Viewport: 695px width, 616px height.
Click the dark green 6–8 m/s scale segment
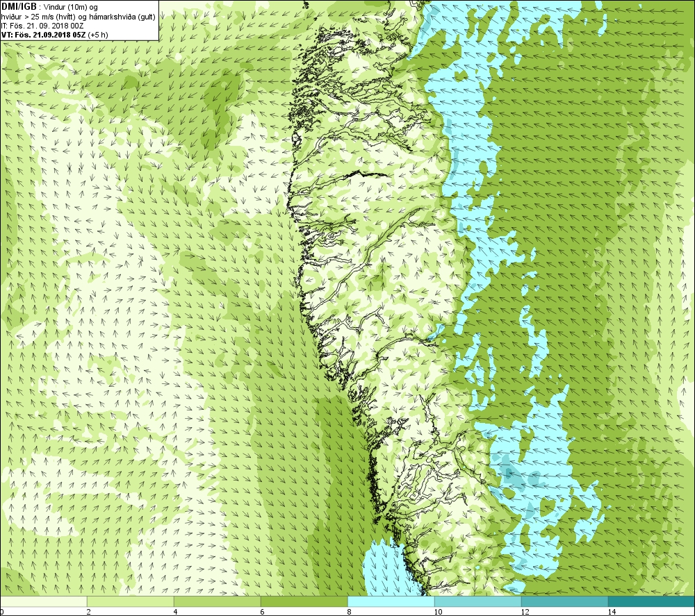pos(304,601)
